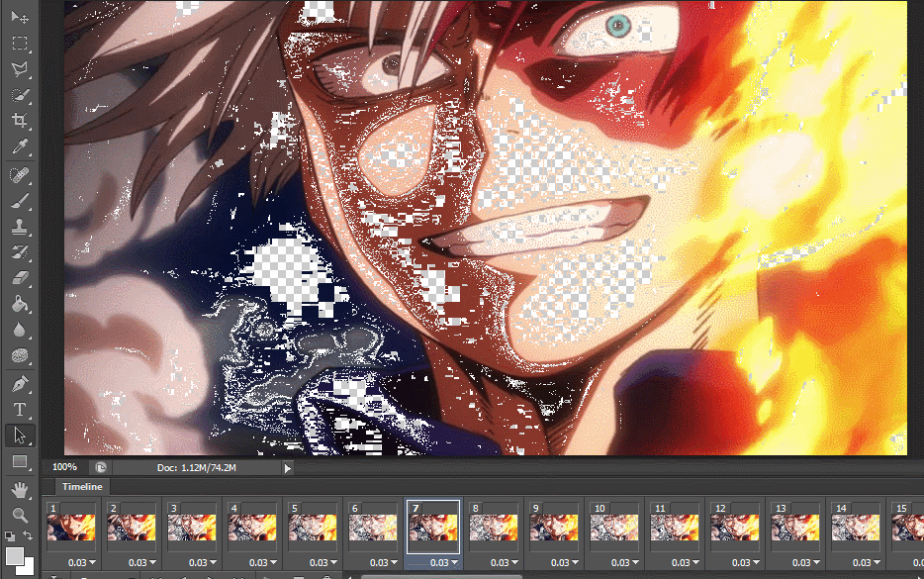Select the Move tool
This screenshot has width=924, height=579.
20,17
